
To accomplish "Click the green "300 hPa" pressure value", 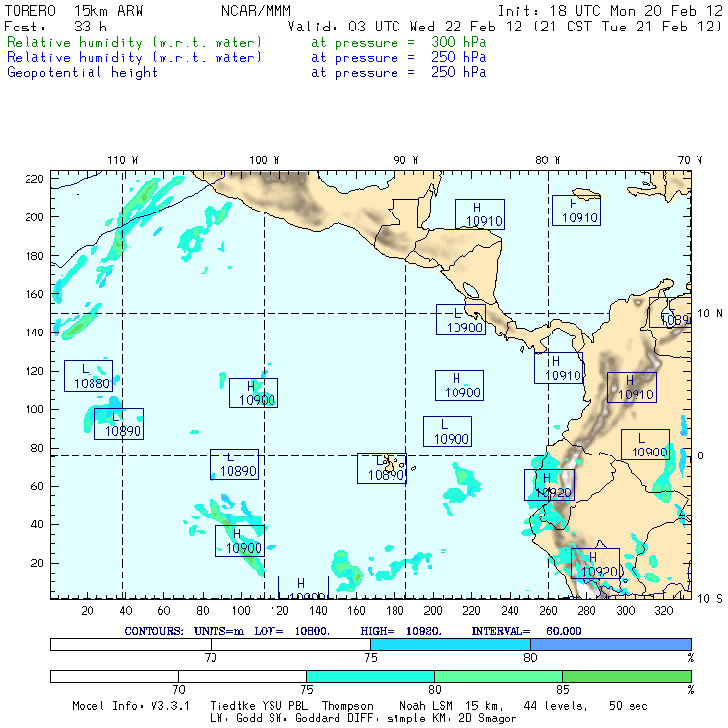I will click(x=458, y=42).
